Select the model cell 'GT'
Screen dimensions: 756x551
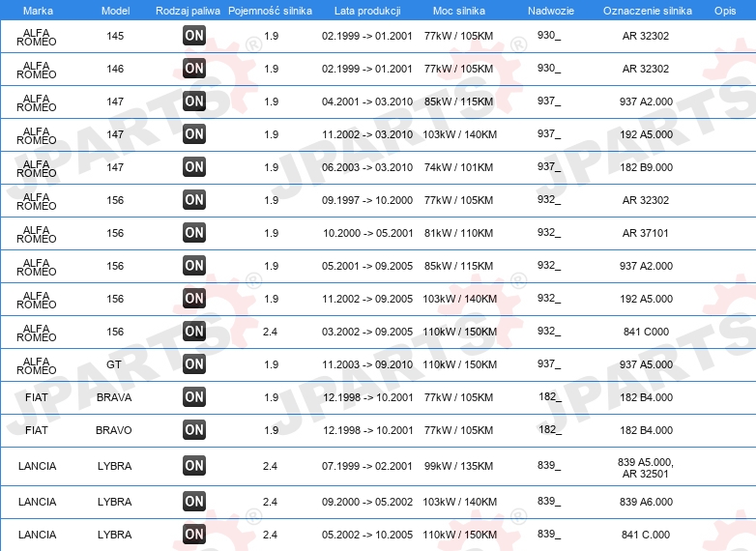[x=114, y=364]
